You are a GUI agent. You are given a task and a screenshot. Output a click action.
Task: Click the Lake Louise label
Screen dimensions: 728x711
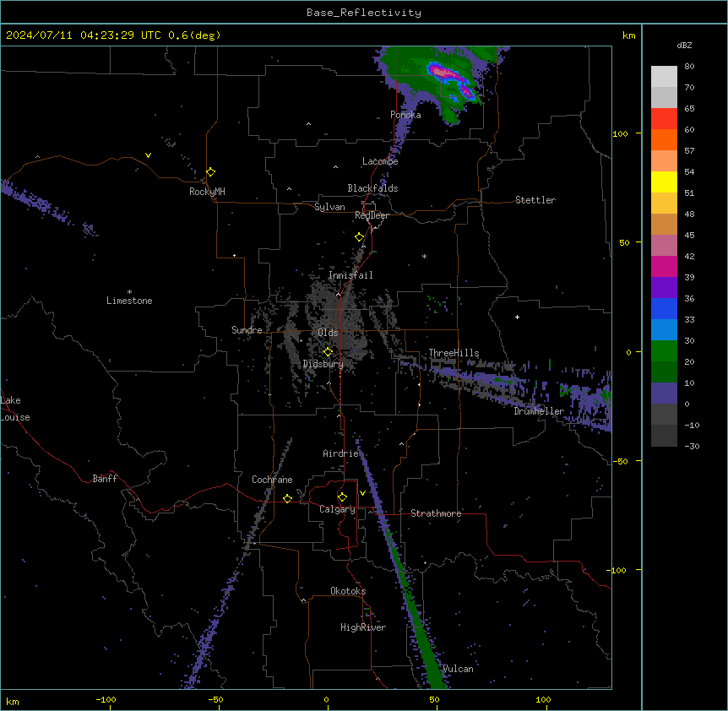click(15, 409)
